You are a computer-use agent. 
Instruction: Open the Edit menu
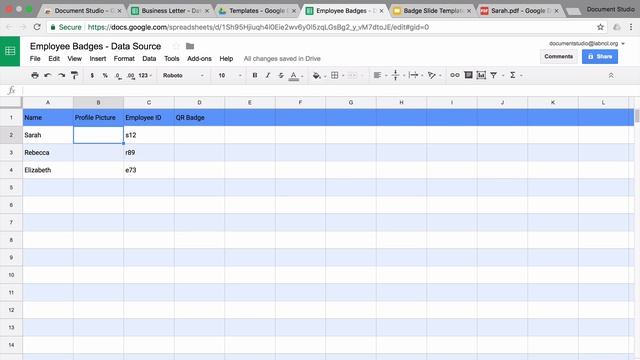point(54,58)
